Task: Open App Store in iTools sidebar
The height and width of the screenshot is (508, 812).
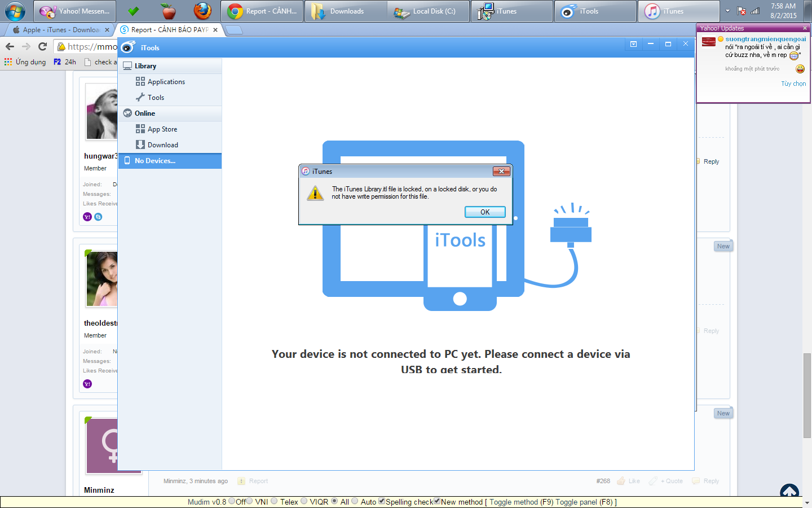Action: 170,129
